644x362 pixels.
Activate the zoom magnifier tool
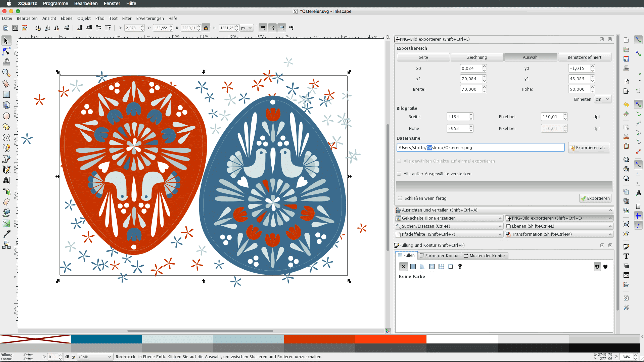pos(6,73)
